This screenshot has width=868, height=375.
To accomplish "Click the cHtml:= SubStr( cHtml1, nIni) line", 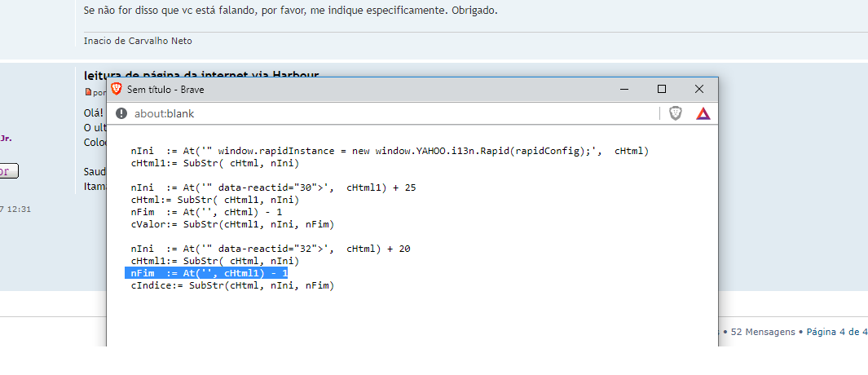I will pyautogui.click(x=215, y=200).
